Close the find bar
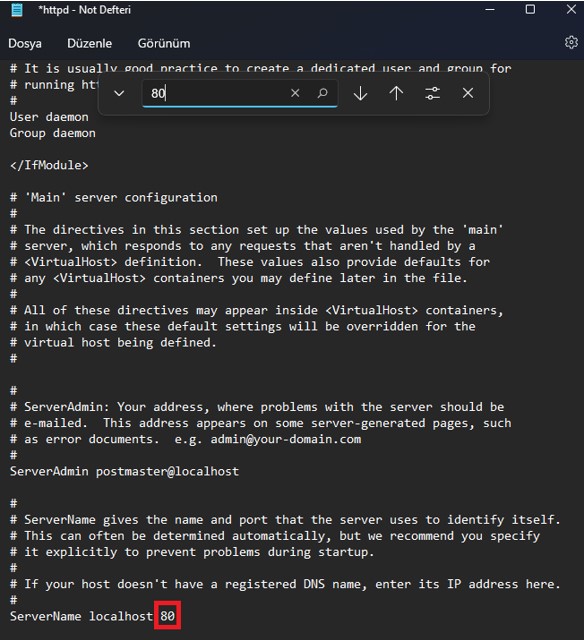This screenshot has height=640, width=584. coord(468,93)
